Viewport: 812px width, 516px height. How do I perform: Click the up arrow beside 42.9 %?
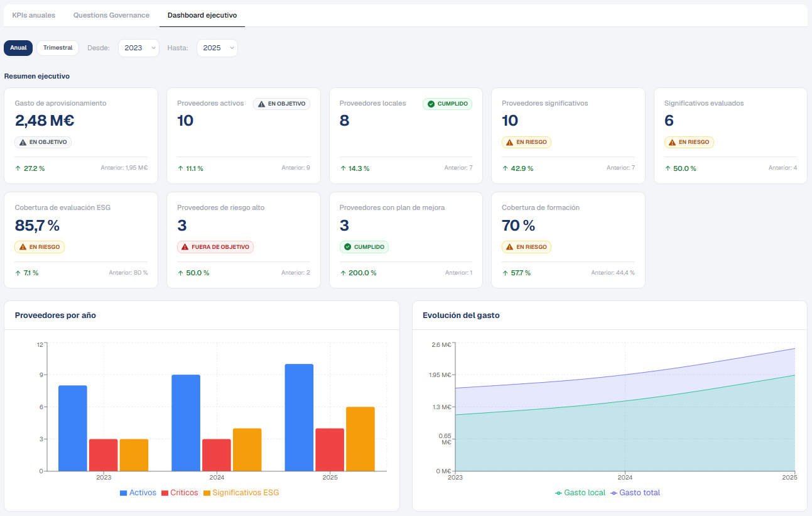click(x=506, y=168)
